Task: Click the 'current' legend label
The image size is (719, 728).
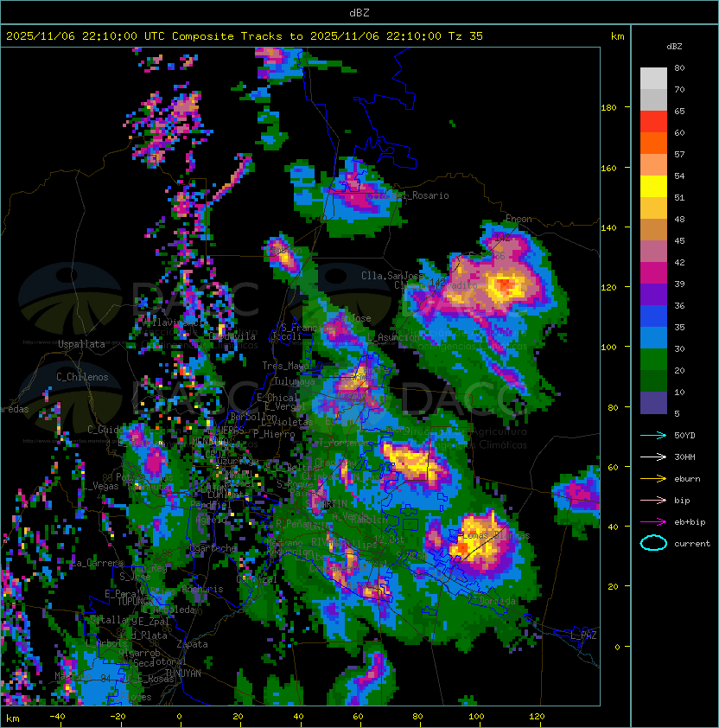Action: 692,544
